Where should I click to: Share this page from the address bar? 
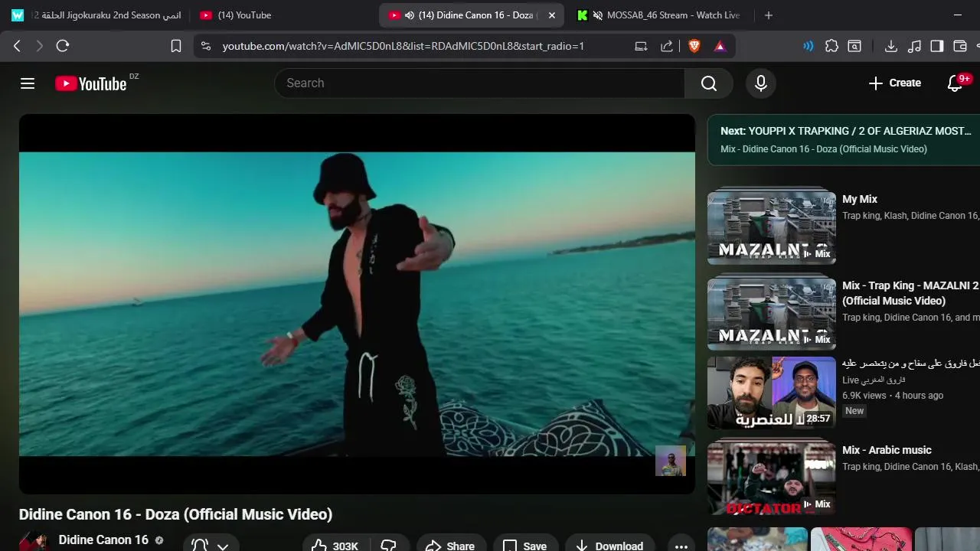pyautogui.click(x=667, y=46)
